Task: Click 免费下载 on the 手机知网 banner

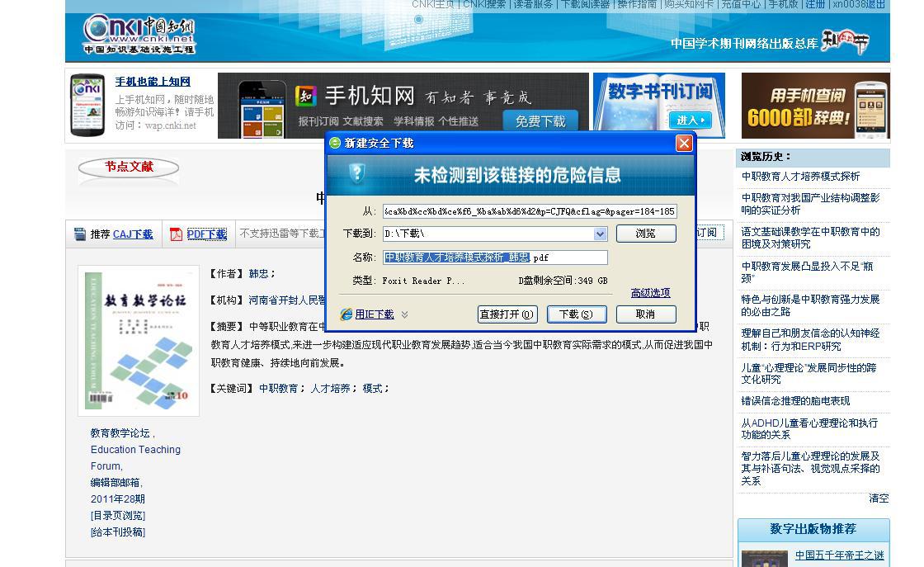Action: tap(540, 121)
